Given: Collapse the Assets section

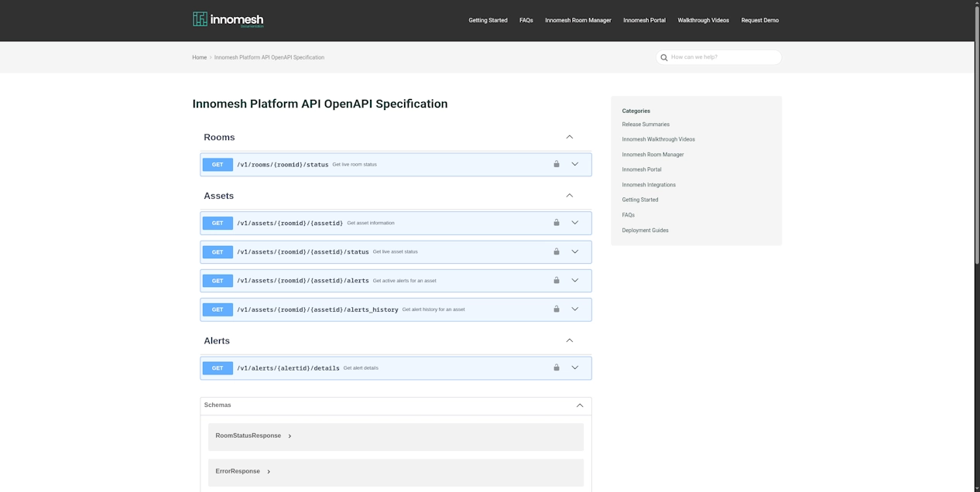Looking at the screenshot, I should click(570, 196).
